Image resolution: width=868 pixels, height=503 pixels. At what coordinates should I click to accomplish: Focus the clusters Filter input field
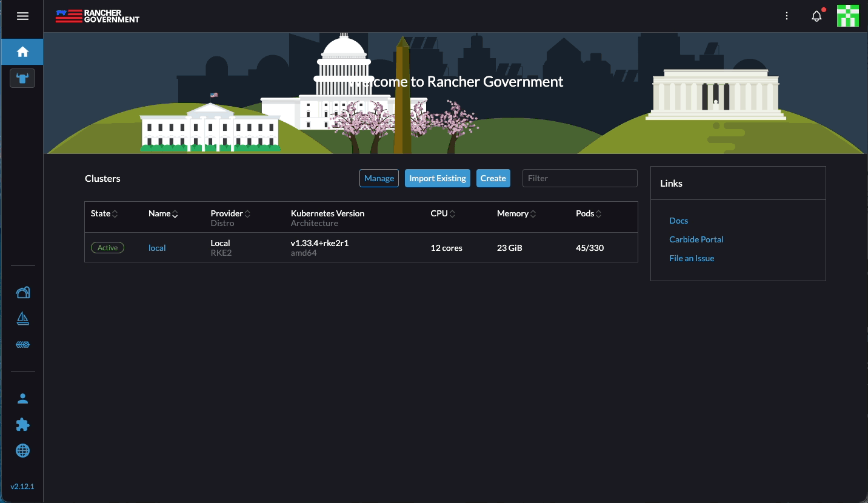click(579, 178)
